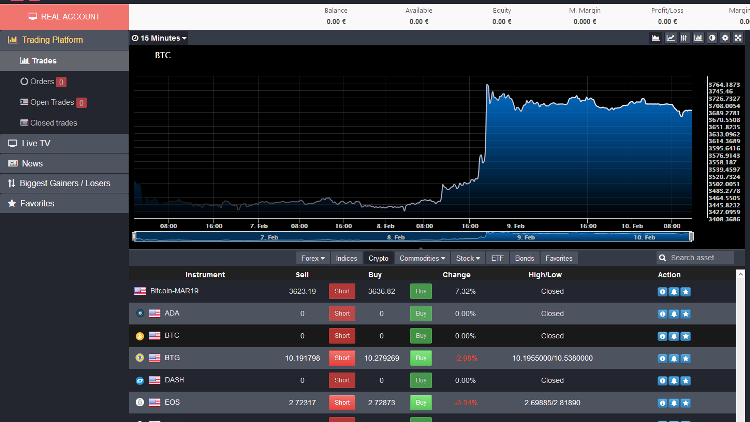Toggle favorite star for BTG
750x422 pixels.
click(685, 358)
